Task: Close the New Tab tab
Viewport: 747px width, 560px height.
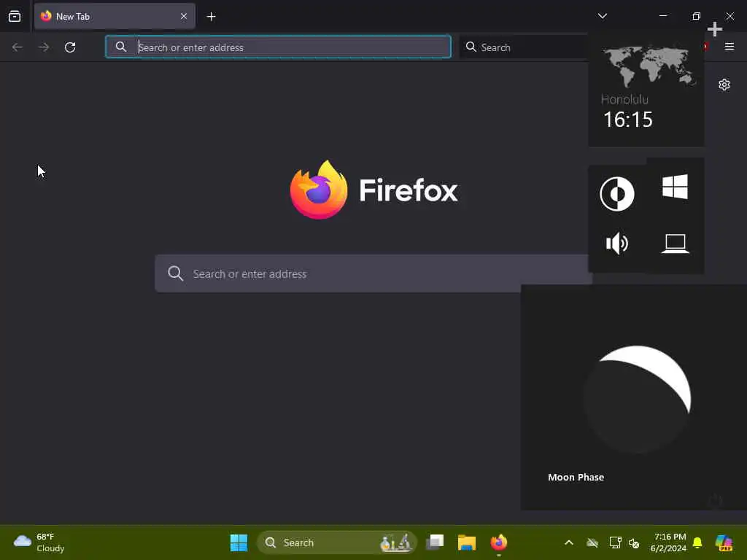Action: pos(183,16)
